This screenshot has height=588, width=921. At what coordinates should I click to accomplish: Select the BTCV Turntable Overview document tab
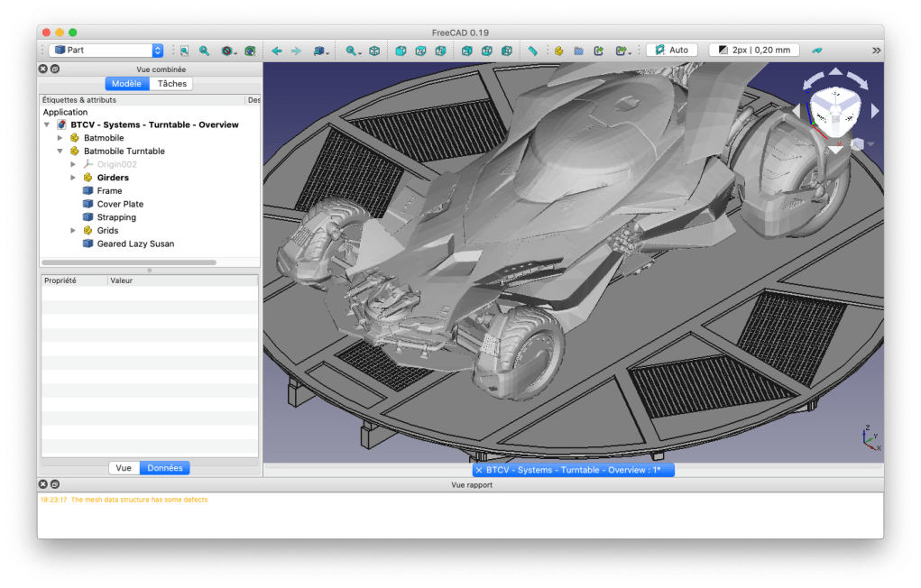click(575, 470)
